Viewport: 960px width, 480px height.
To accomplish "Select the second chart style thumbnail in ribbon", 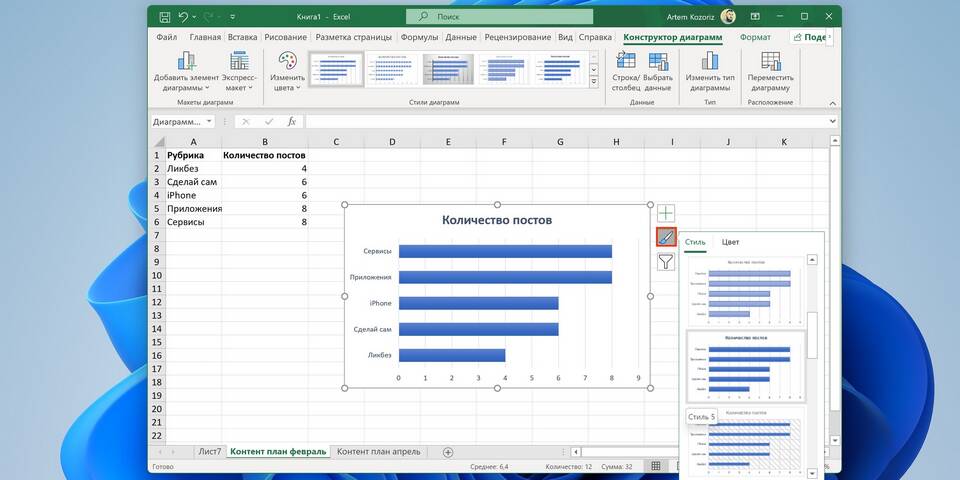I will pos(392,69).
